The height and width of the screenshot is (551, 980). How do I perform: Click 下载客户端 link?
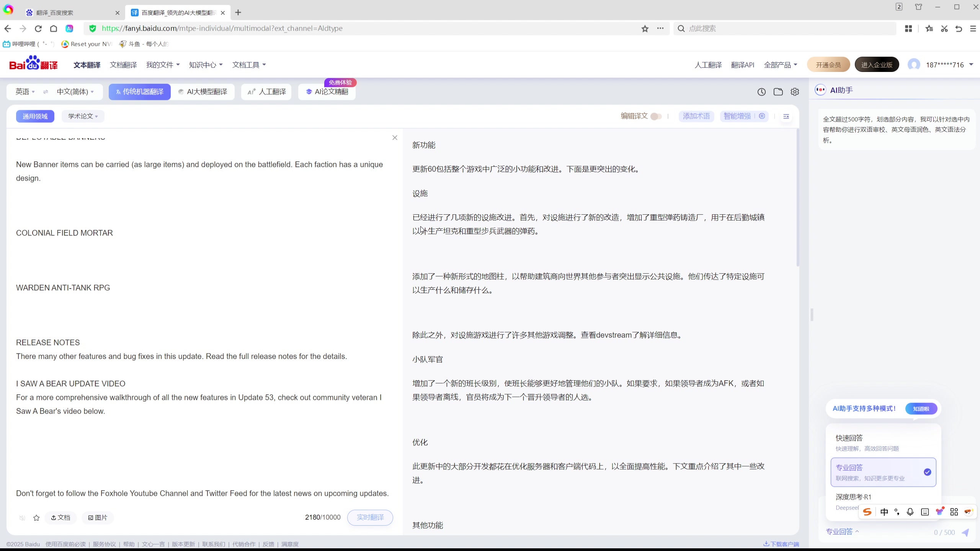pos(781,544)
